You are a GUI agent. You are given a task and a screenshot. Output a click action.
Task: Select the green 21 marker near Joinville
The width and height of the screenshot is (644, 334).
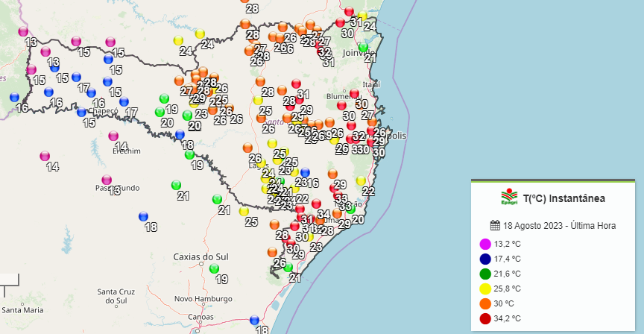(x=363, y=47)
